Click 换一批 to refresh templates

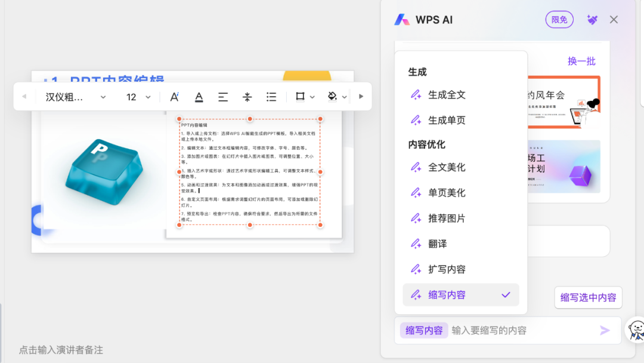(581, 61)
